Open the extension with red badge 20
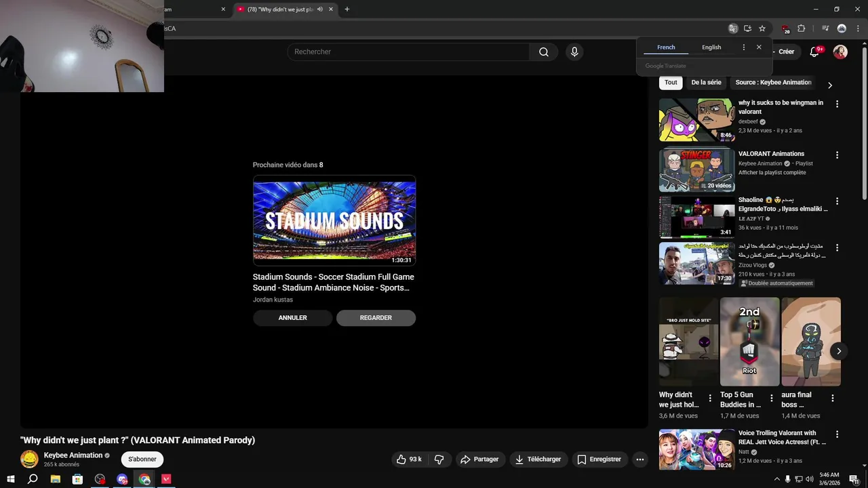The width and height of the screenshot is (868, 488). point(785,28)
